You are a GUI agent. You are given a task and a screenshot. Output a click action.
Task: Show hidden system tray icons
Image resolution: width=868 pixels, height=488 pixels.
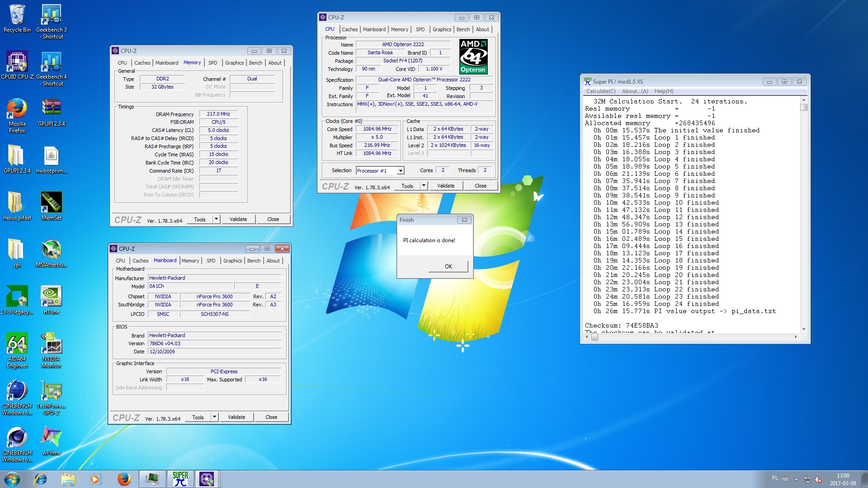pyautogui.click(x=796, y=479)
